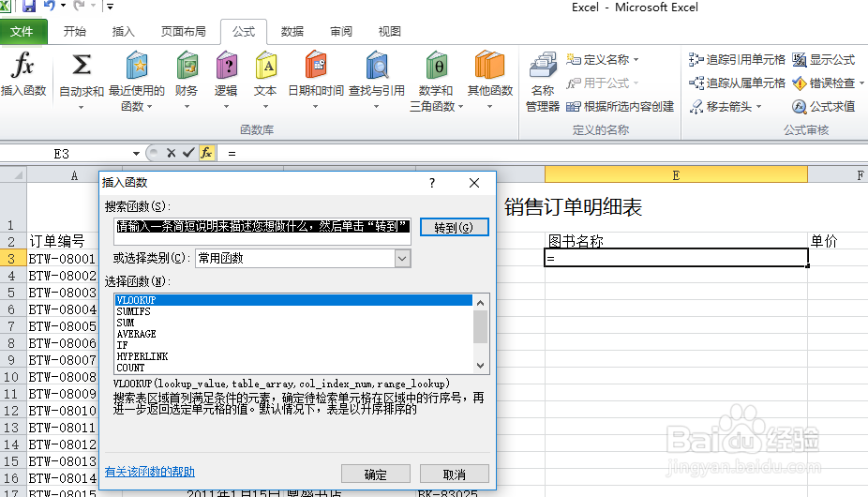
Task: Click the function list scroll down arrow
Action: (x=481, y=366)
